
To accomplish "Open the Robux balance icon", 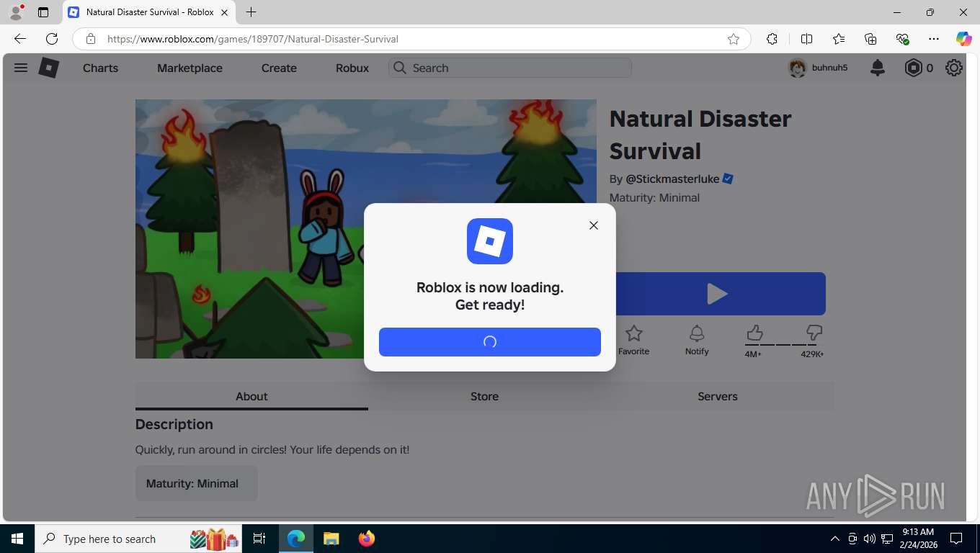I will click(x=913, y=68).
